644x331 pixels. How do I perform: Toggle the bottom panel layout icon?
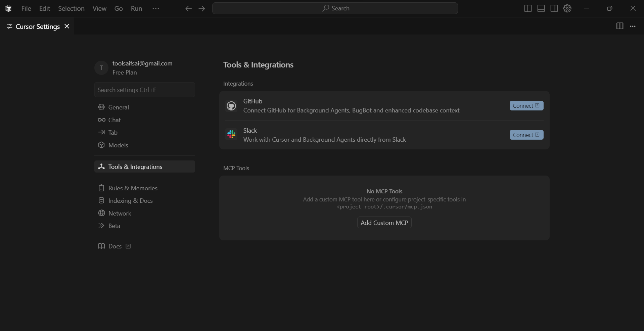pyautogui.click(x=541, y=8)
